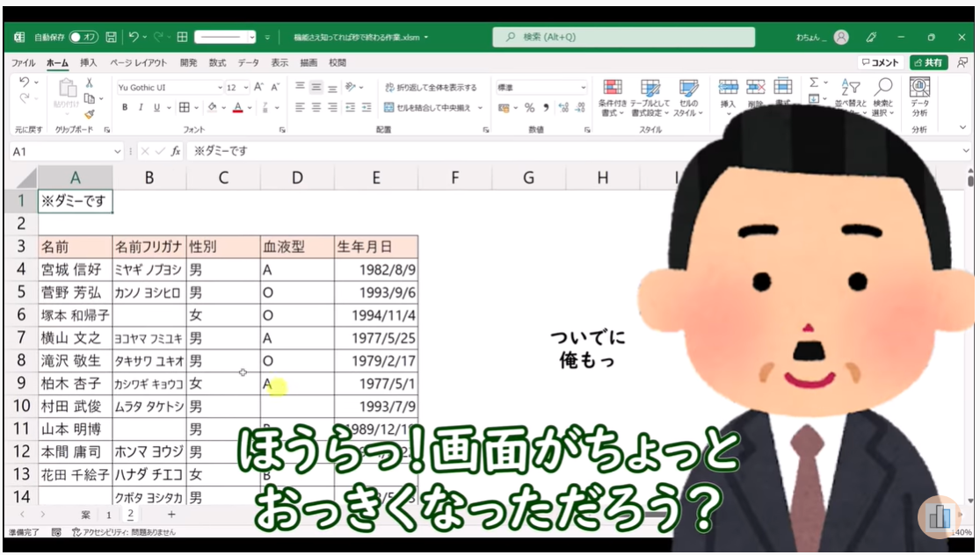
Task: Click the cut scissors icon
Action: click(x=90, y=83)
